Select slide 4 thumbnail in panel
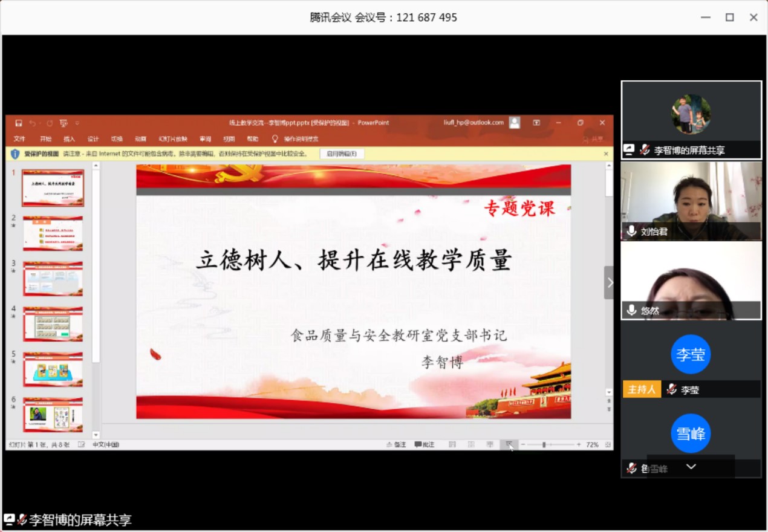The width and height of the screenshot is (768, 532). point(53,324)
